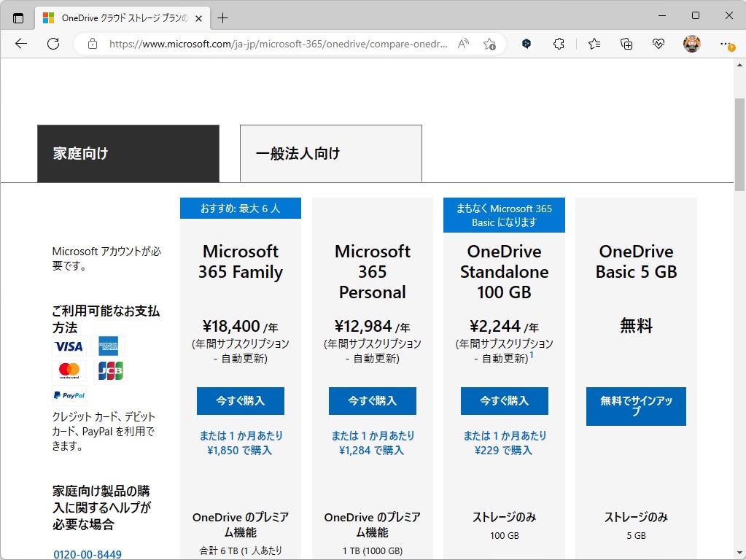Go back to the previous page
The height and width of the screenshot is (560, 746).
tap(20, 44)
